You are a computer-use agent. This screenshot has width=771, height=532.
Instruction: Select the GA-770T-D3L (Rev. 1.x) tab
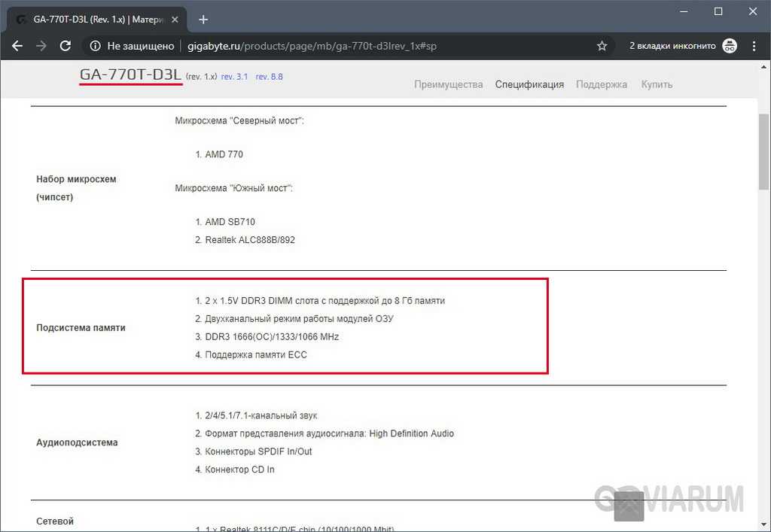pos(90,20)
